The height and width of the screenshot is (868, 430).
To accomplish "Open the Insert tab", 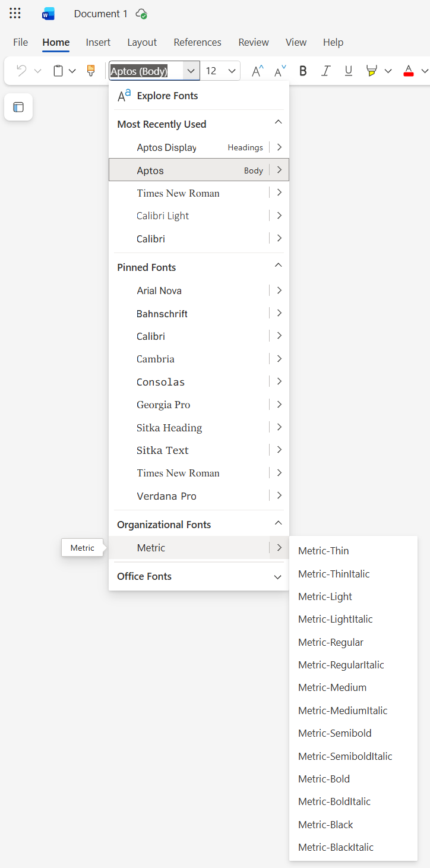I will pyautogui.click(x=98, y=42).
